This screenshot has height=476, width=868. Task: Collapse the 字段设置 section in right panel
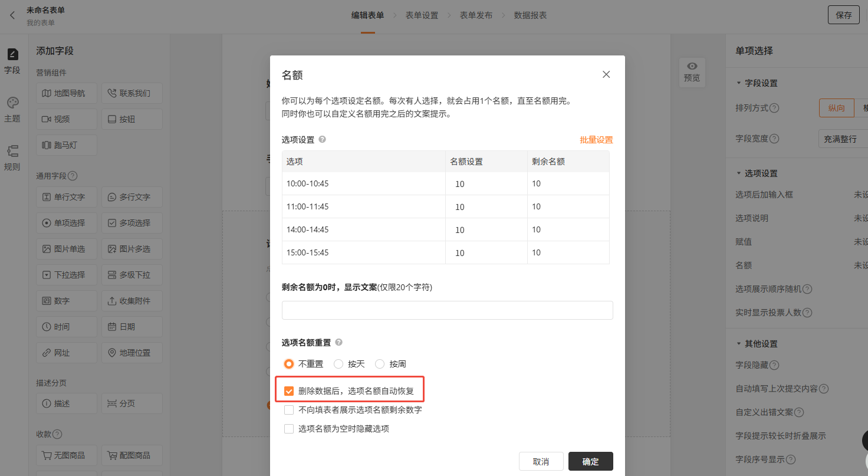click(x=738, y=83)
